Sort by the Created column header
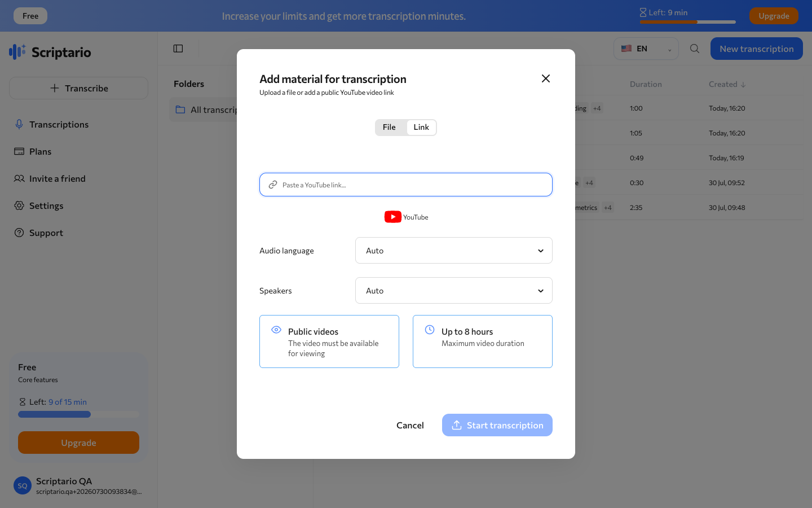 click(727, 84)
